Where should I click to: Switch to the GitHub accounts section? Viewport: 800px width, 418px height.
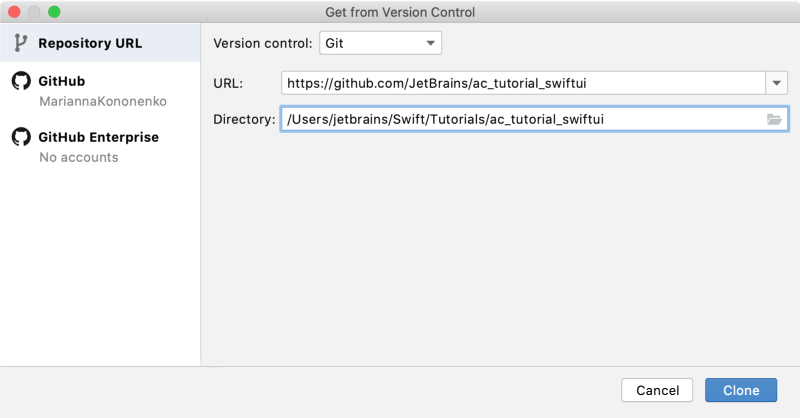point(100,90)
